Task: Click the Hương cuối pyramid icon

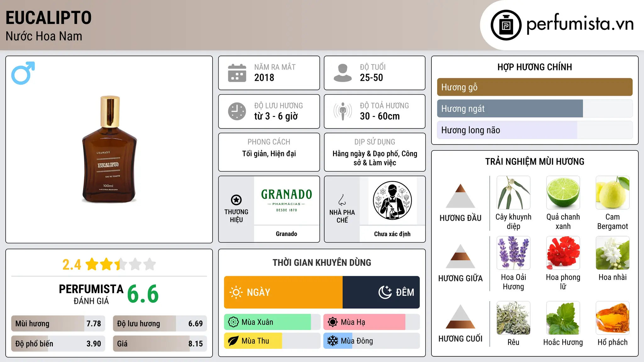Action: tap(460, 316)
